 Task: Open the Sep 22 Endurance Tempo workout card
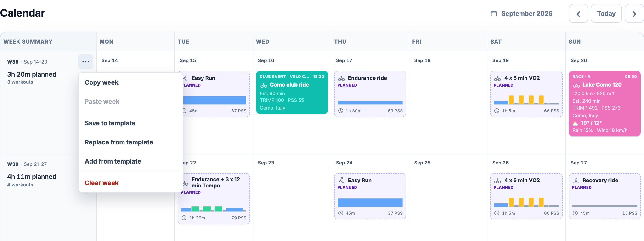coord(214,199)
